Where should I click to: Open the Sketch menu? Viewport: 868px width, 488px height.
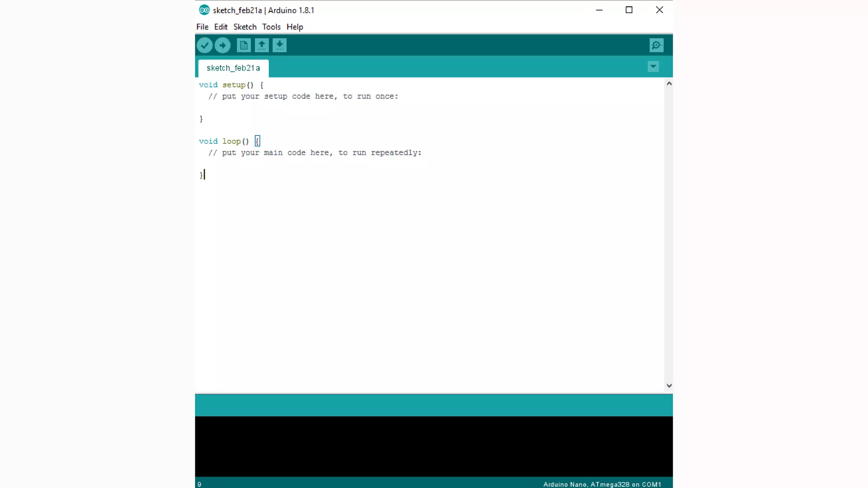point(245,27)
